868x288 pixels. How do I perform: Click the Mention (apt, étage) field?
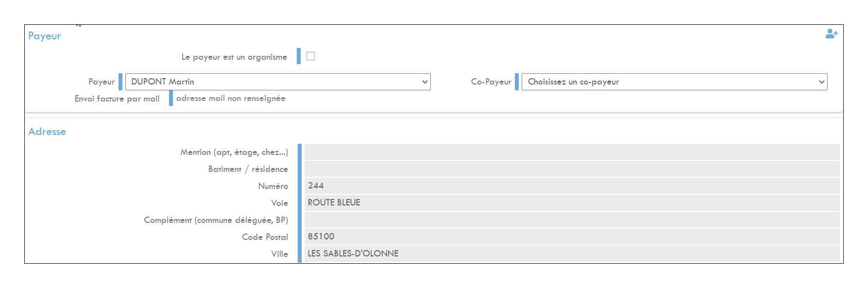pos(572,152)
